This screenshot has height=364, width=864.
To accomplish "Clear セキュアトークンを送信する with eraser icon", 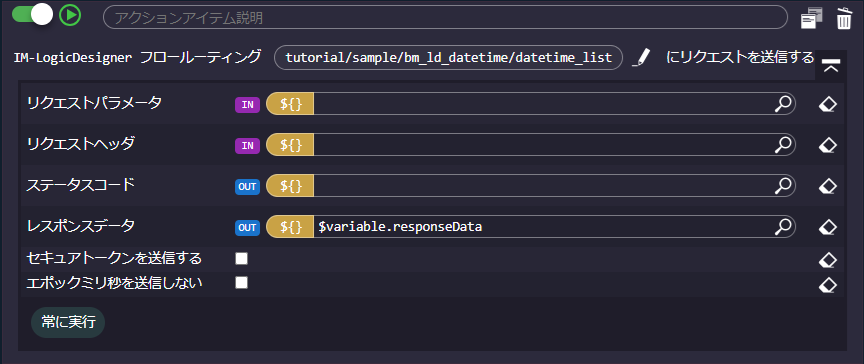I will click(828, 259).
